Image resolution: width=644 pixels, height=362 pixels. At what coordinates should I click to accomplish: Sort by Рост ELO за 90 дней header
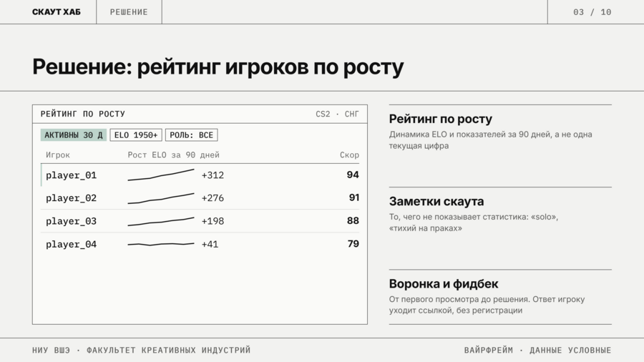point(173,155)
